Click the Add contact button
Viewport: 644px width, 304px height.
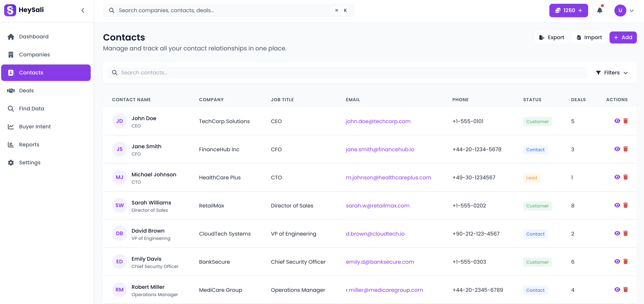(623, 37)
